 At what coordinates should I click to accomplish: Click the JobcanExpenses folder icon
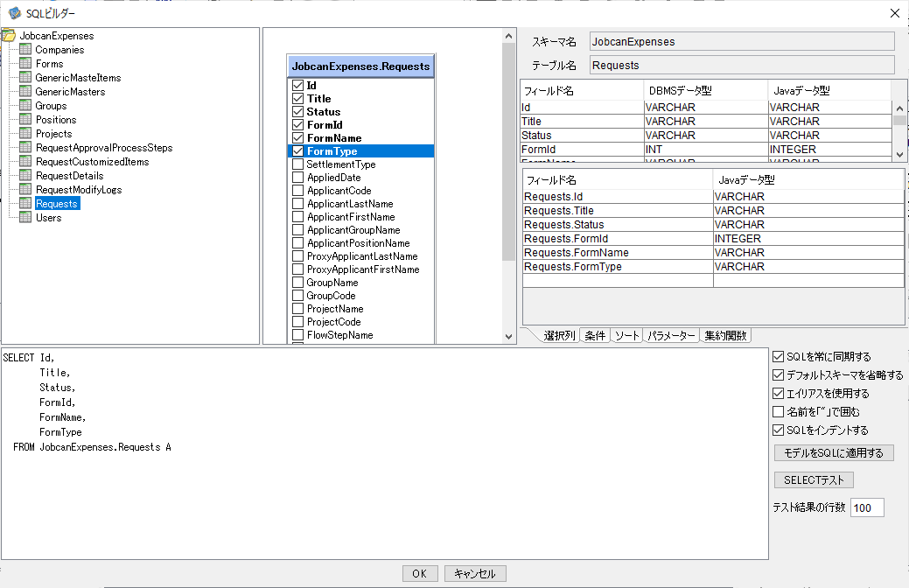(9, 35)
